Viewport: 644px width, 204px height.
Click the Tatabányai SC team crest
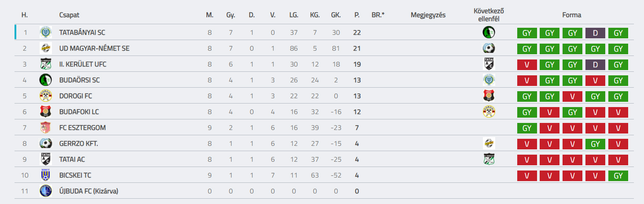click(x=45, y=32)
